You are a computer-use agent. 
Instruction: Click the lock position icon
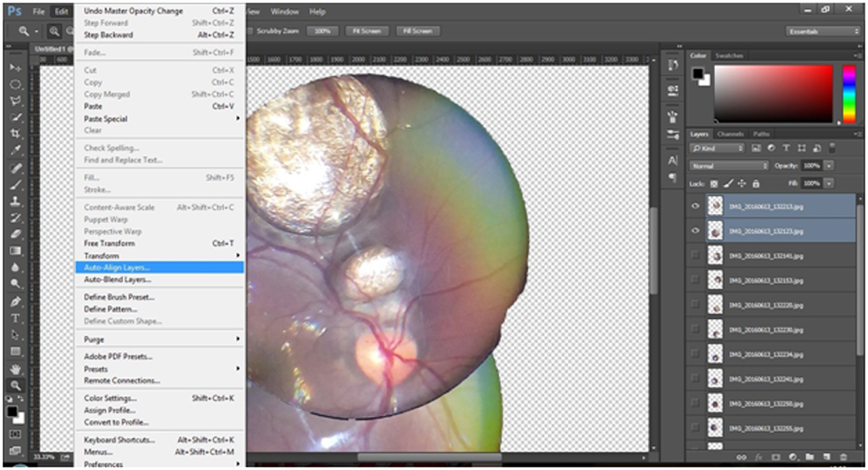click(742, 183)
